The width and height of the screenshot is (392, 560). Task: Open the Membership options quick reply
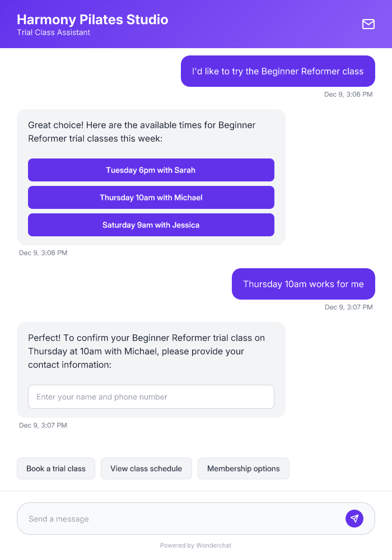pos(243,468)
